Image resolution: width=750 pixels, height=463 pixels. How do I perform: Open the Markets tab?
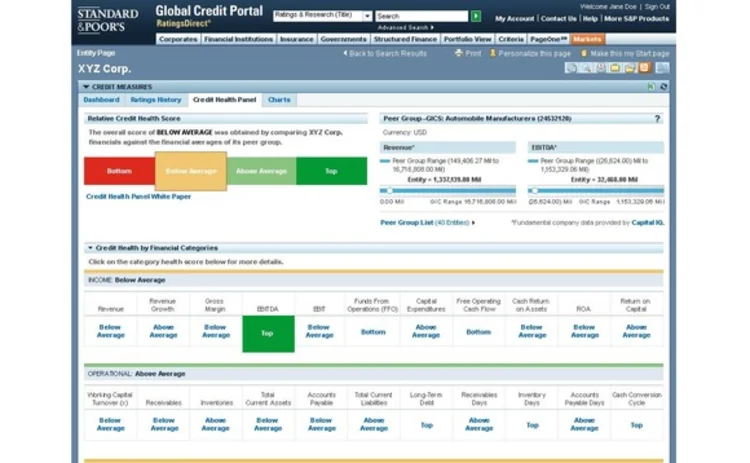(x=587, y=39)
